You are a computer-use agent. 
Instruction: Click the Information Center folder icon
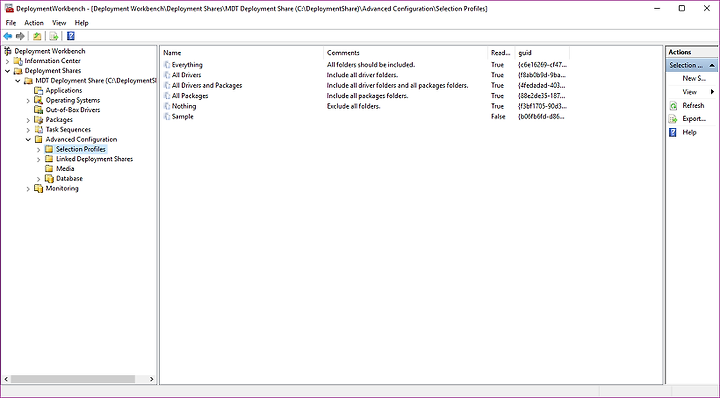click(18, 61)
